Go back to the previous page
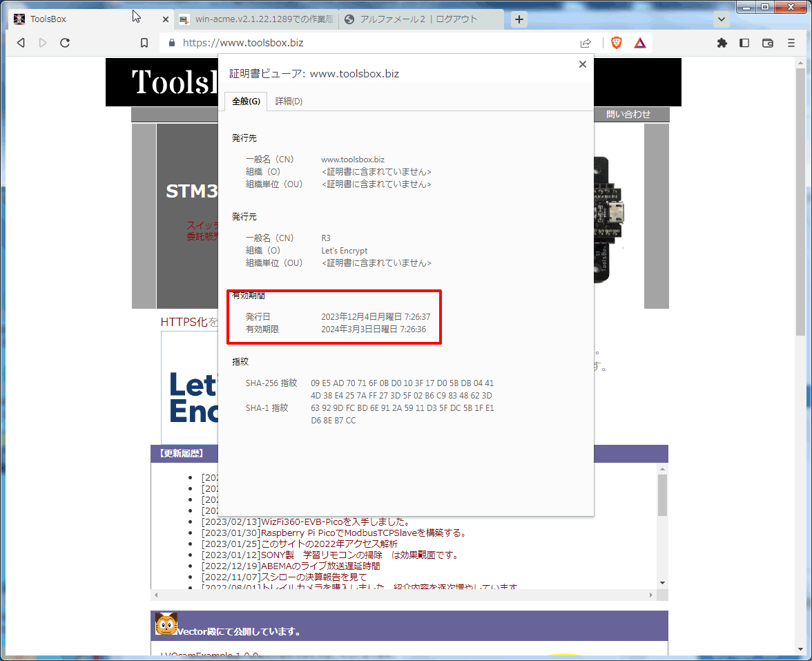This screenshot has height=661, width=812. [21, 43]
